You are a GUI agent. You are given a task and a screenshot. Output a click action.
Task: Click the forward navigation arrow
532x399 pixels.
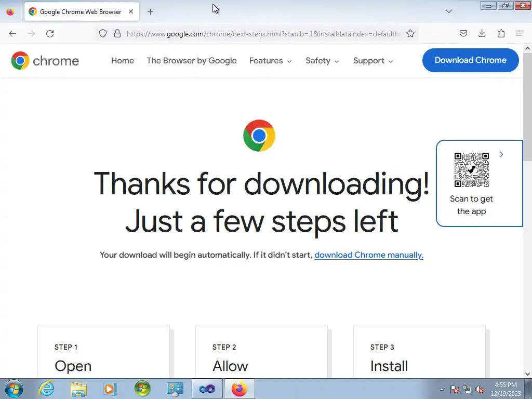pos(31,34)
